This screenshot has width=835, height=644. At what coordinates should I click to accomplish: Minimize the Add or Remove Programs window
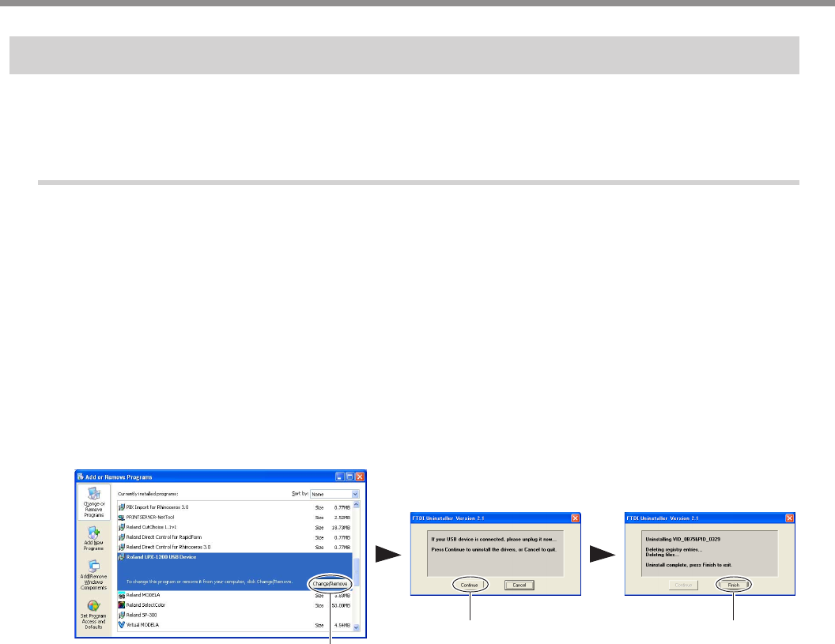[x=340, y=477]
